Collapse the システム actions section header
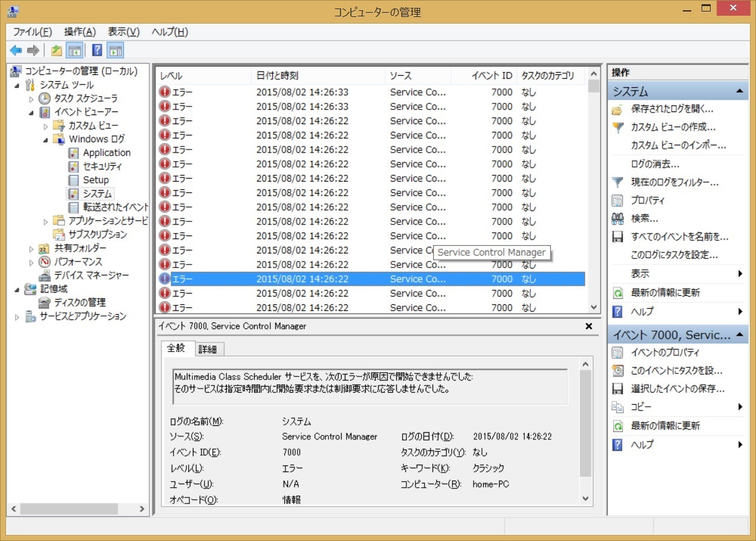 click(x=738, y=91)
